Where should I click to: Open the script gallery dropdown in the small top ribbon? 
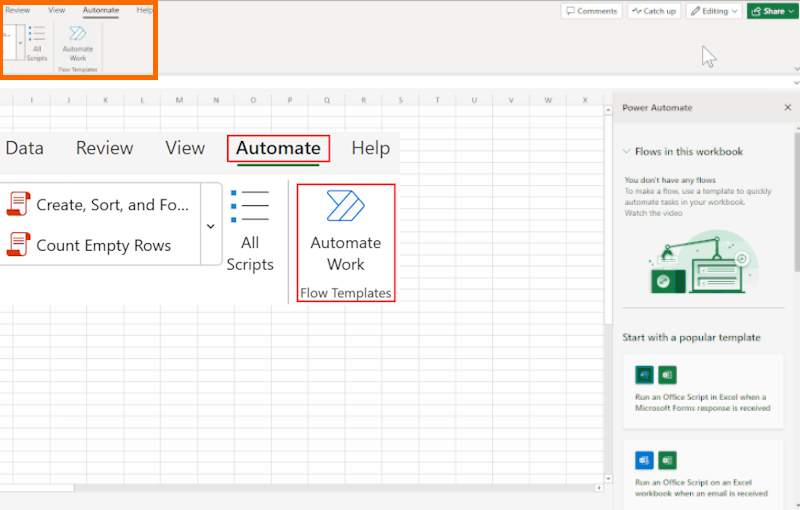(20, 43)
